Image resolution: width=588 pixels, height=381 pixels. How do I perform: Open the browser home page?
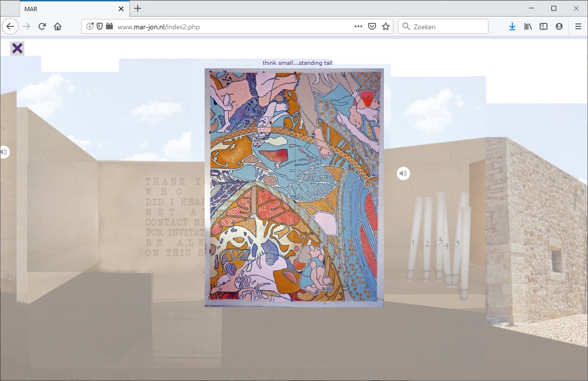pos(58,27)
